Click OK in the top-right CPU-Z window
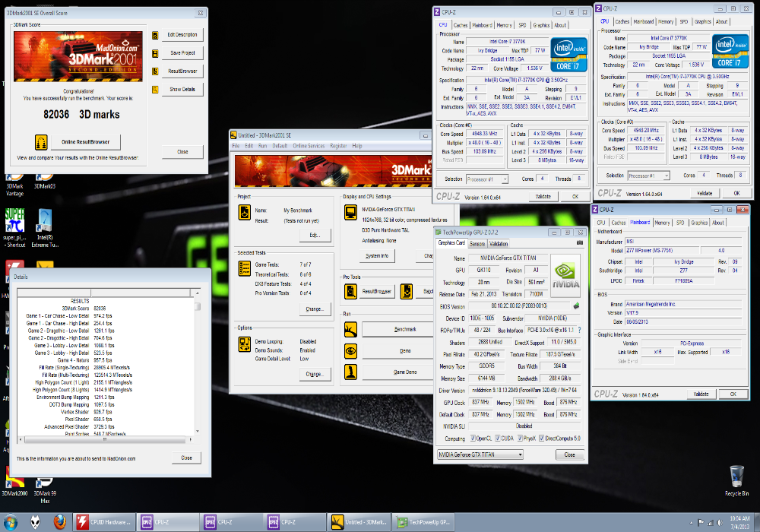This screenshot has width=760, height=532. click(736, 193)
